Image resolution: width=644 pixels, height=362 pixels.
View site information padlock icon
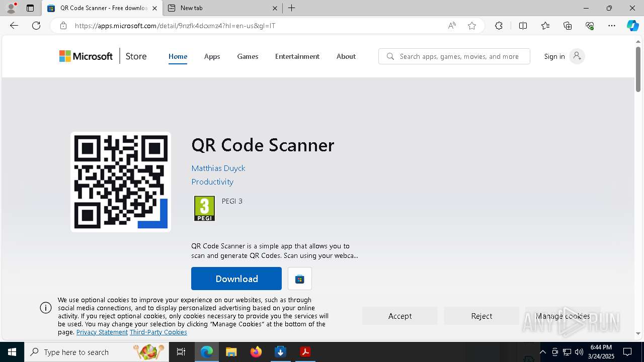(63, 26)
